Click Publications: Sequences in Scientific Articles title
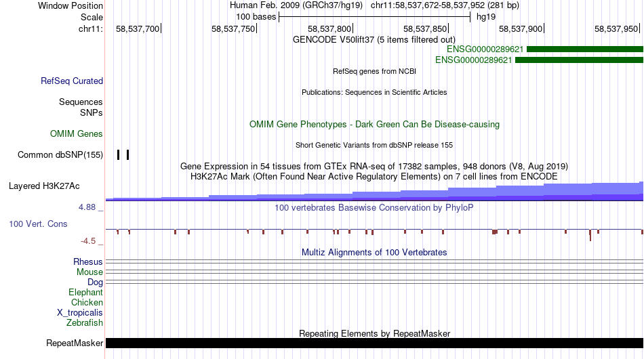The width and height of the screenshot is (644, 359). point(374,92)
